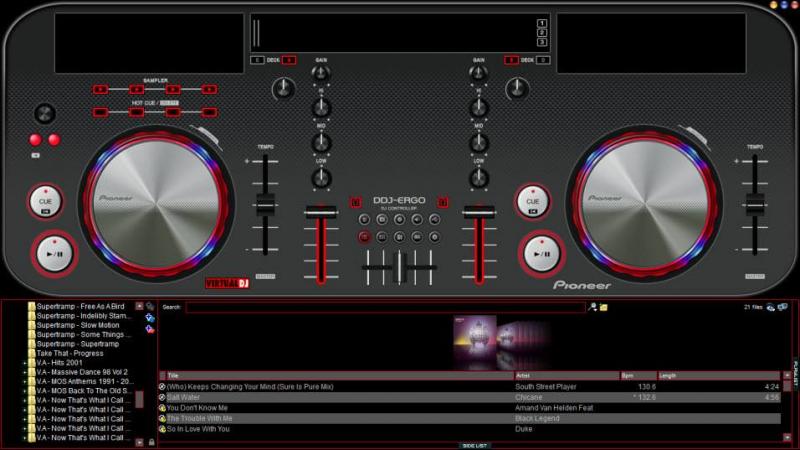Click the left channel MID EQ knob
The width and height of the screenshot is (800, 450).
pos(321,143)
